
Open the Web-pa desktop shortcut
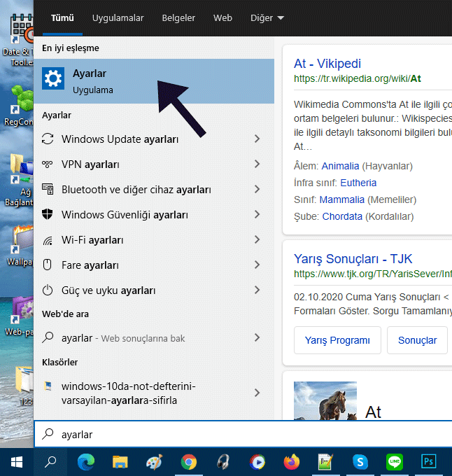20,316
